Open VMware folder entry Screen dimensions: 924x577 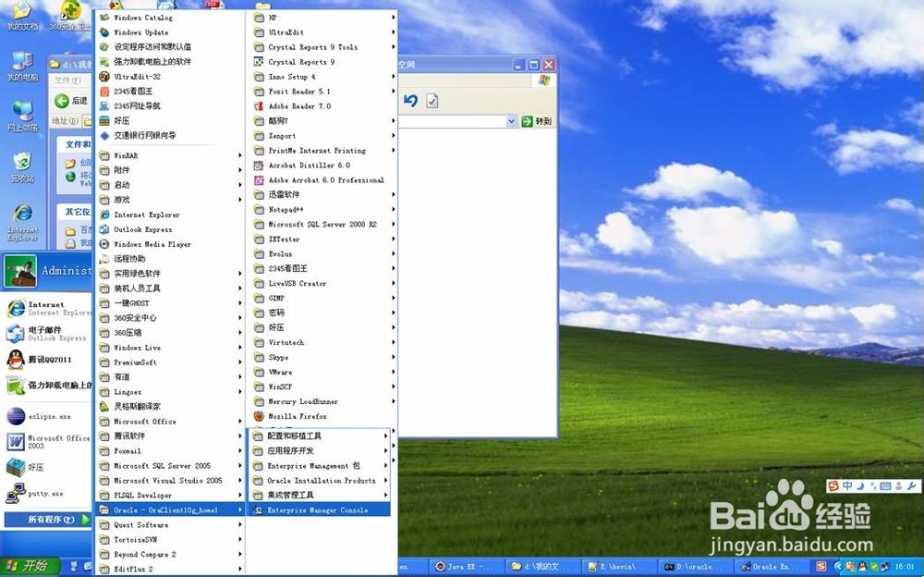click(x=322, y=372)
